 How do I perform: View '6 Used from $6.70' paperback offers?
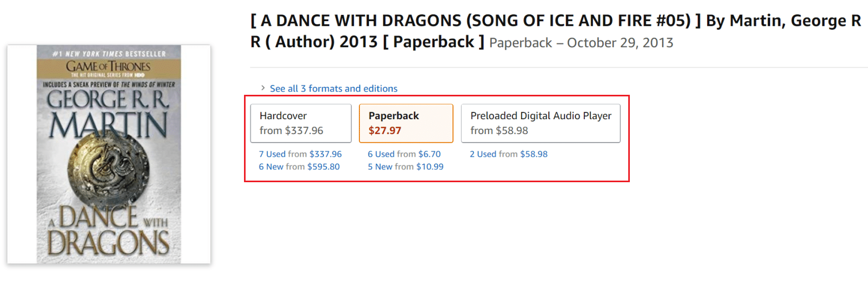(x=404, y=154)
